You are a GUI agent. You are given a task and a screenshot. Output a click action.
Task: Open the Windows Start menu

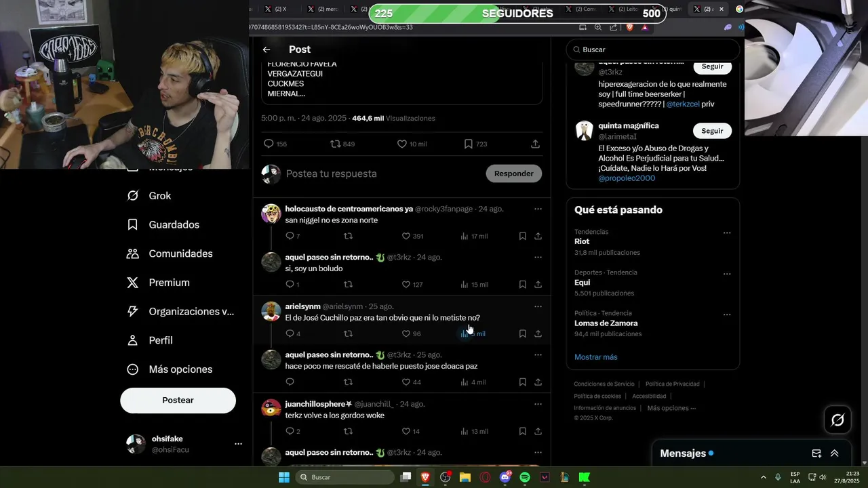point(284,477)
